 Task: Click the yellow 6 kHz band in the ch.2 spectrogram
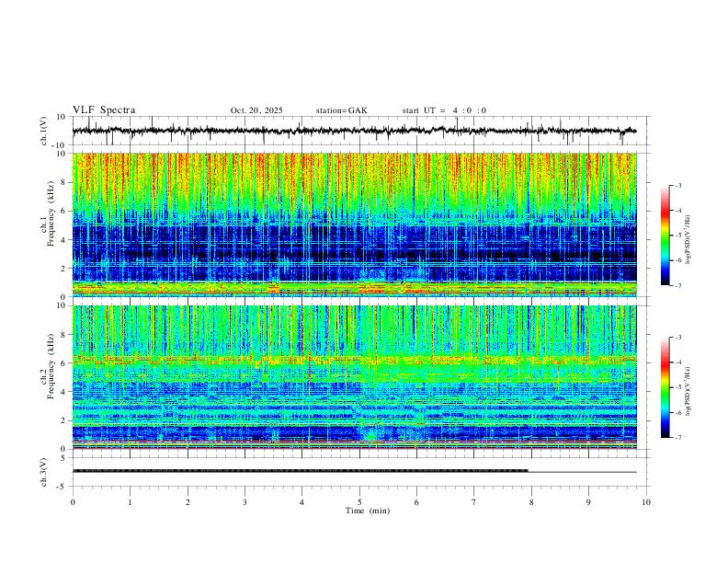(354, 360)
